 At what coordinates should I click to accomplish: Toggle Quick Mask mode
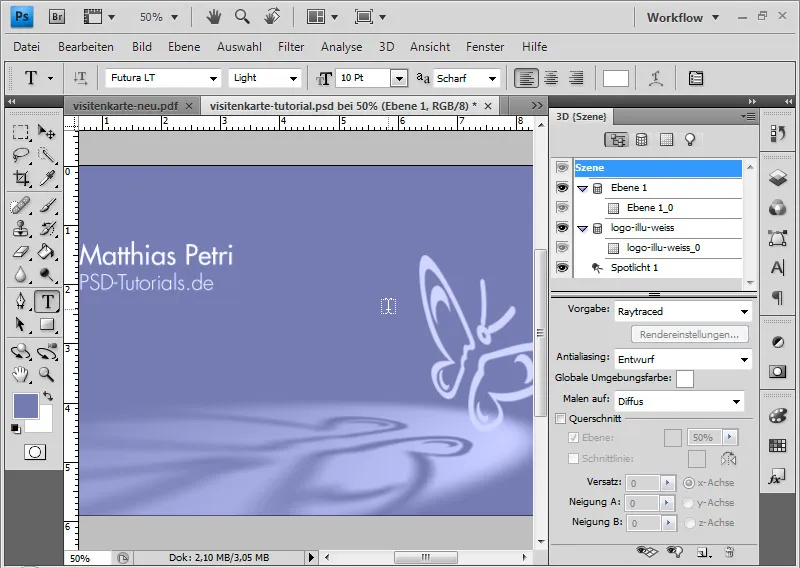click(x=35, y=452)
